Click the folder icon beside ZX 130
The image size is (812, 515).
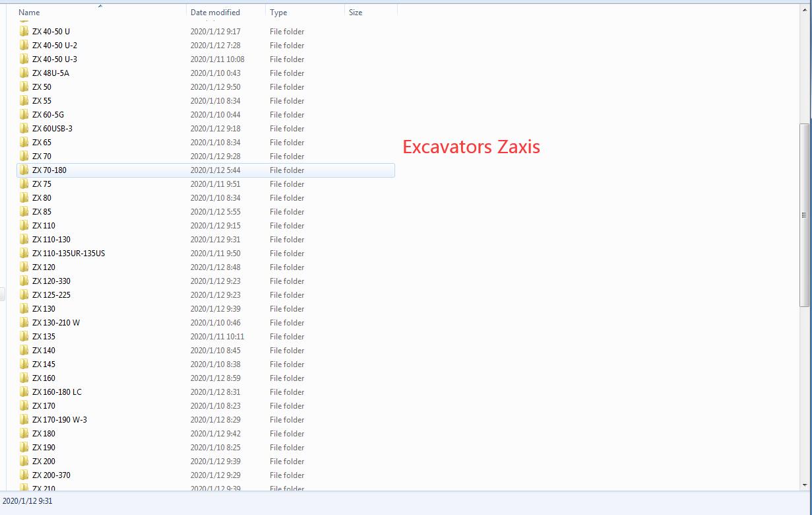click(x=24, y=308)
